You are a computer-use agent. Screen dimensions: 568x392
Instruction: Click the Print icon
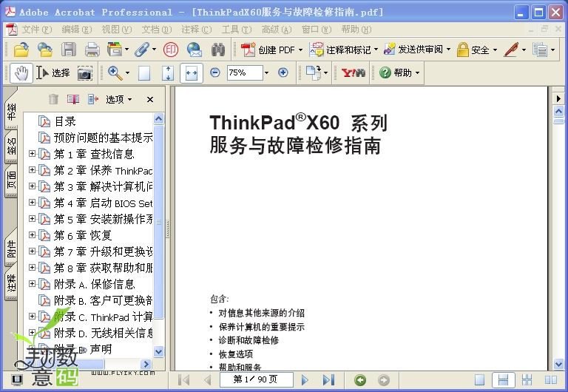pyautogui.click(x=92, y=50)
